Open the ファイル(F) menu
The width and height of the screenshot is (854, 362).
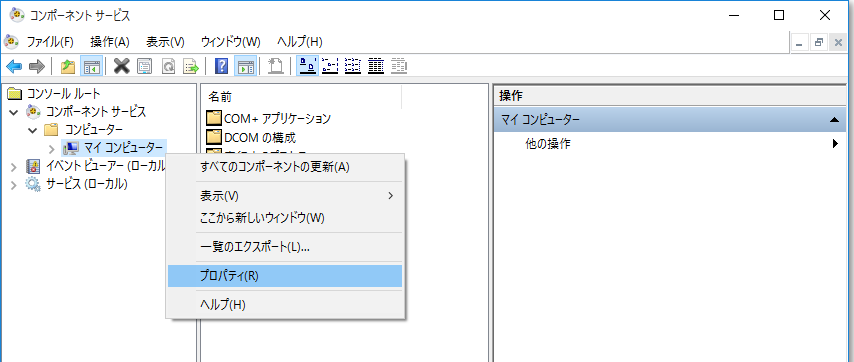click(50, 42)
